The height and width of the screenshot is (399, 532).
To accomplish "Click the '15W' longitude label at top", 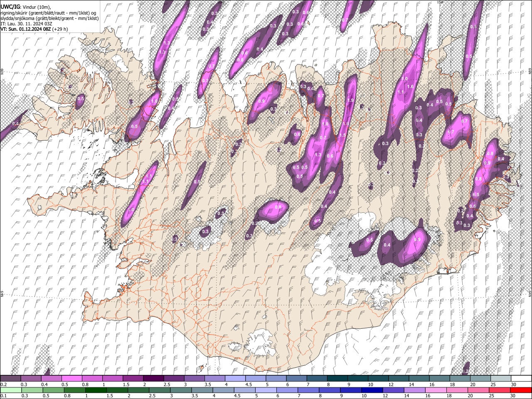I will click(440, 2).
